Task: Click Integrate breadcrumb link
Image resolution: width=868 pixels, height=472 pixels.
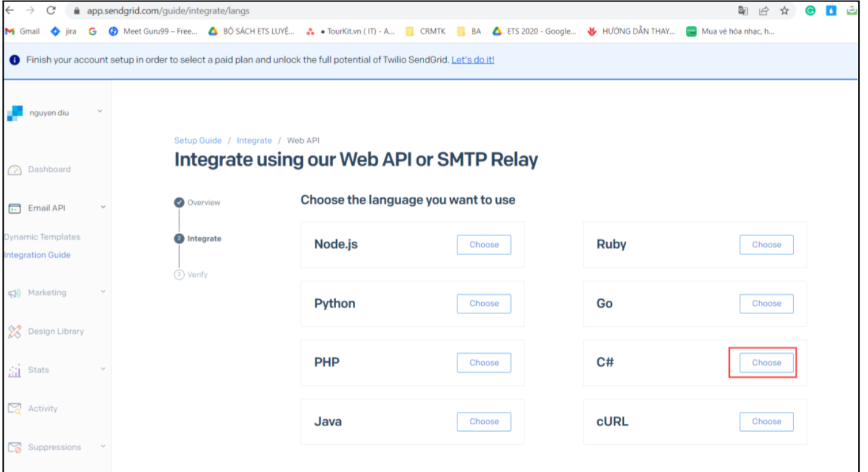Action: pyautogui.click(x=254, y=141)
